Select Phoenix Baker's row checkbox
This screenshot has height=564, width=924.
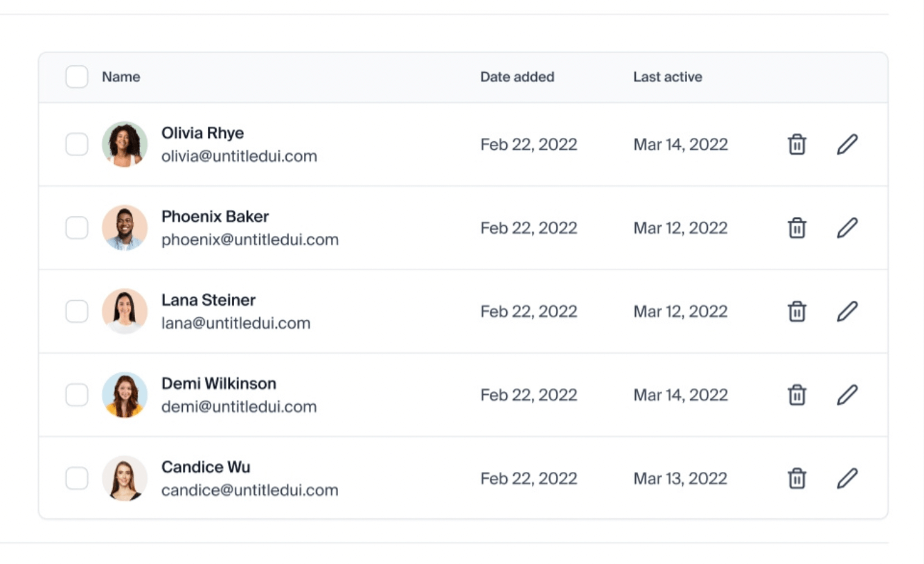(77, 228)
